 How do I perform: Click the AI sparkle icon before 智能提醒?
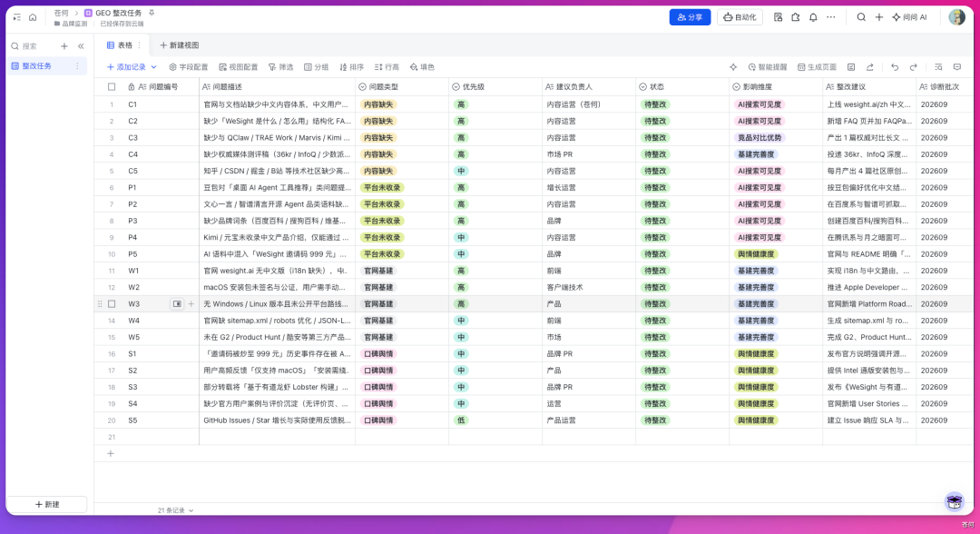pyautogui.click(x=733, y=67)
